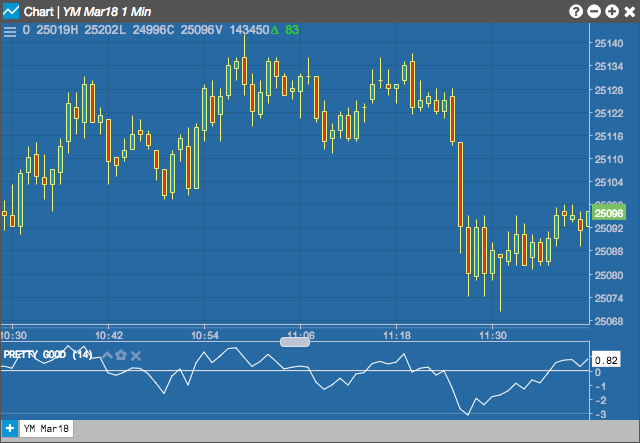Click the 10:42 time axis label
This screenshot has width=640, height=443.
coord(109,336)
